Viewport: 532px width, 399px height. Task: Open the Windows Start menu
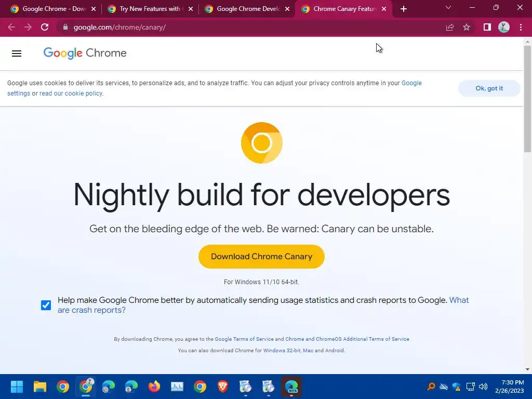pos(17,387)
